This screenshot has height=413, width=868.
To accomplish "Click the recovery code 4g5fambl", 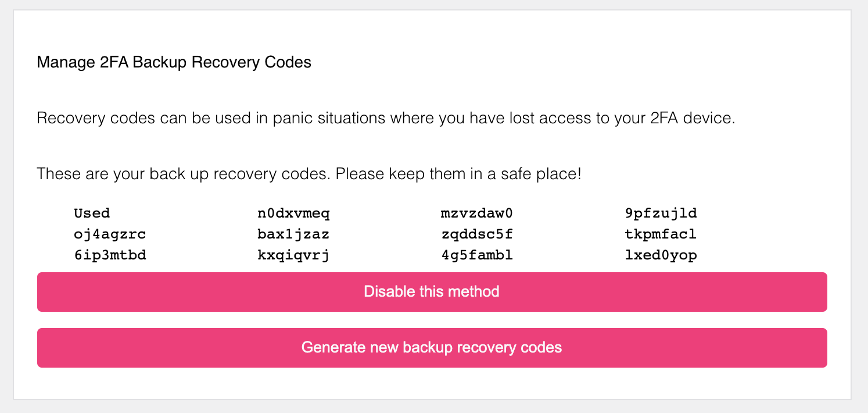I will 477,255.
